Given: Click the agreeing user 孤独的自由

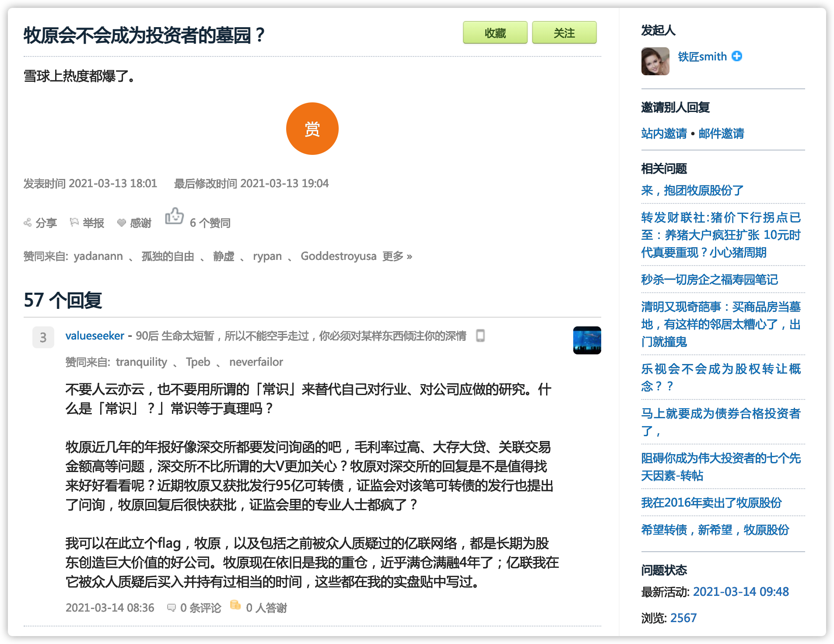Looking at the screenshot, I should 168,256.
